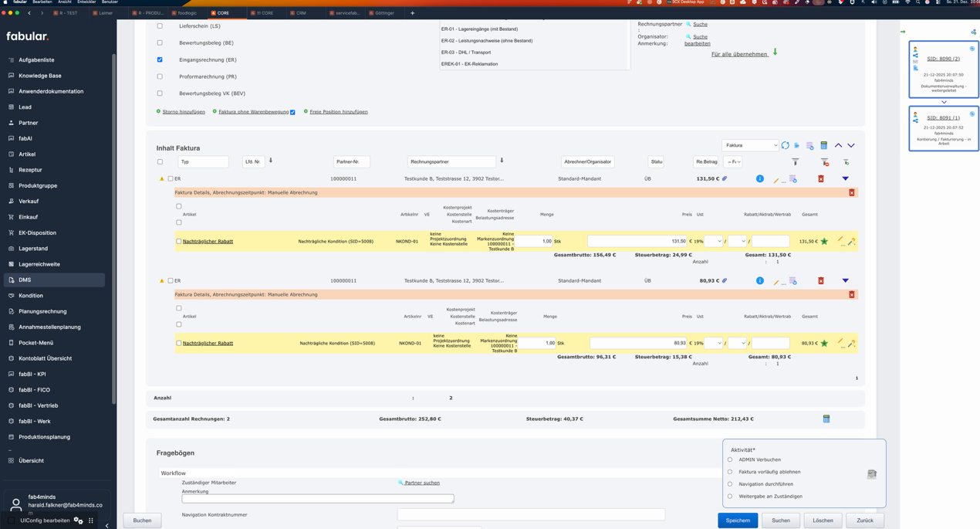Screen dimensions: 980x529
Task: Click the paperclip attachment icon next to 80,93 €
Action: point(725,281)
